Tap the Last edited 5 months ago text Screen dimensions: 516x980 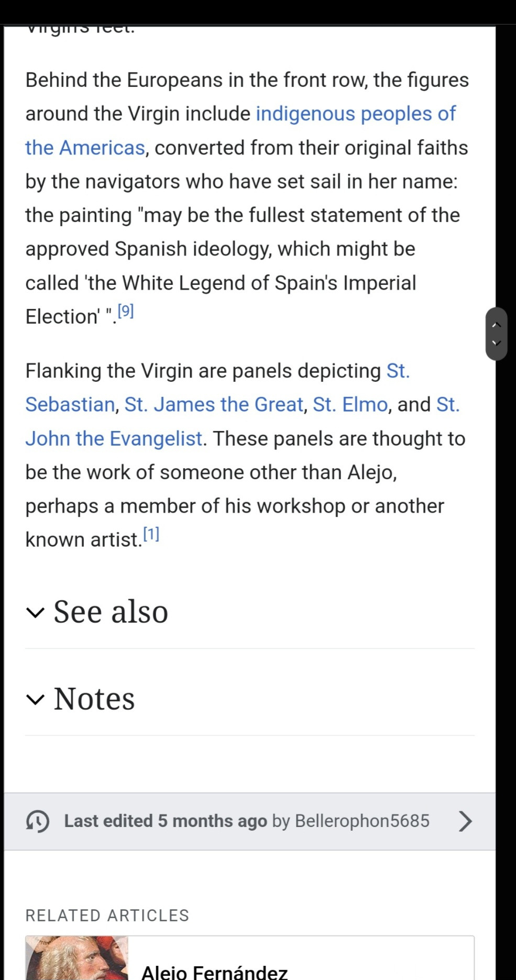point(166,821)
